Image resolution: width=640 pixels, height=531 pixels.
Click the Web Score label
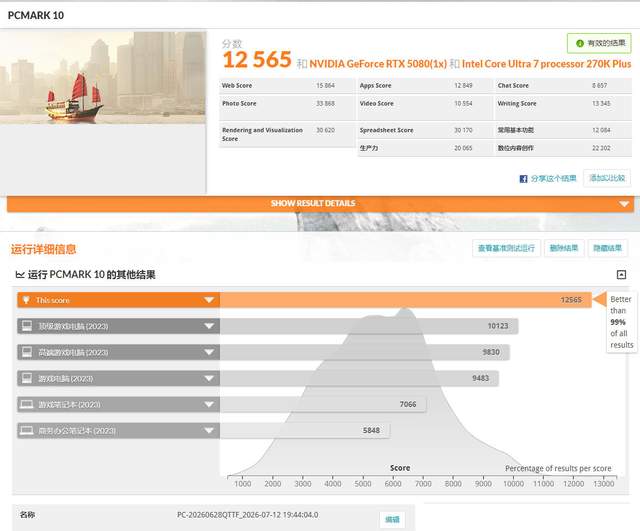tap(237, 85)
